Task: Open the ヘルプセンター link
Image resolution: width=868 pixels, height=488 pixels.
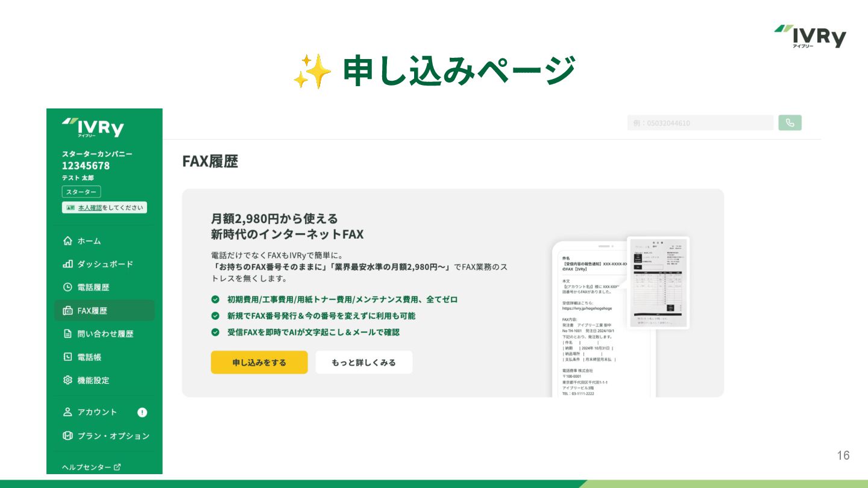Action: point(92,467)
